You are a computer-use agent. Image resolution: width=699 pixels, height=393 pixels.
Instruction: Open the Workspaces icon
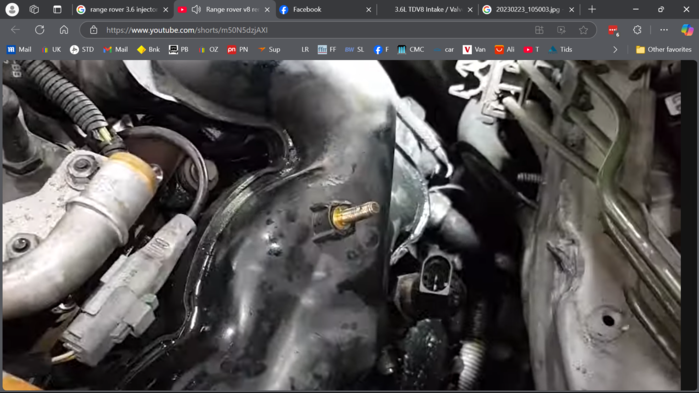(x=34, y=9)
